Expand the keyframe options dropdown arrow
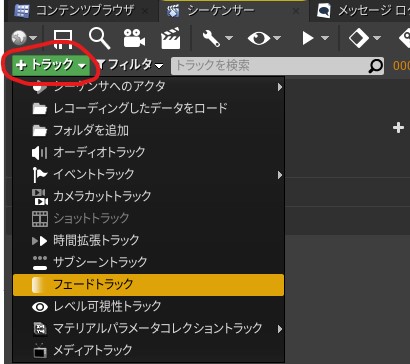The image size is (410, 364). click(377, 38)
